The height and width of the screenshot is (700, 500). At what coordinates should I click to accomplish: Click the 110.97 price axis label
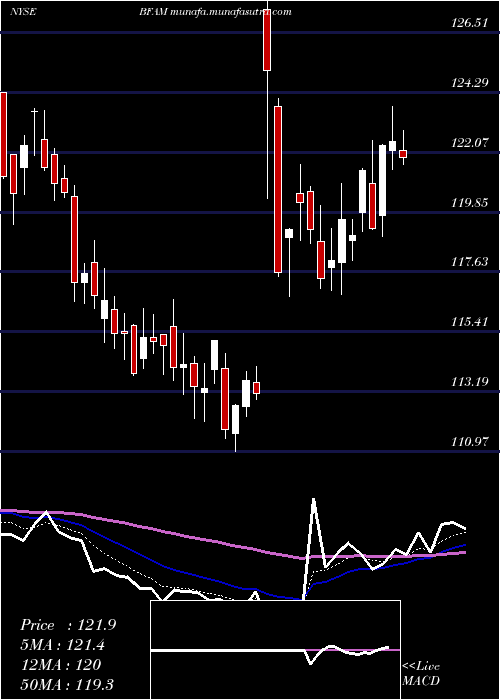(x=470, y=442)
